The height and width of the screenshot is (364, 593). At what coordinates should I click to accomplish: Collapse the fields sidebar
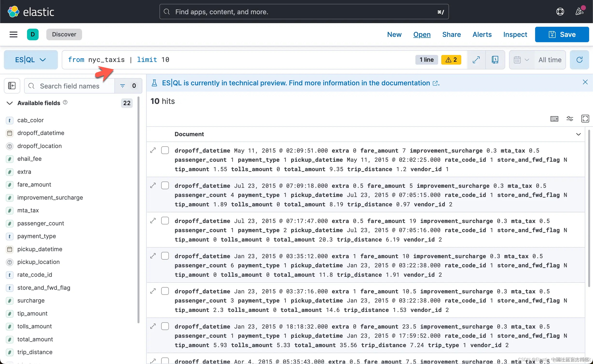(x=12, y=86)
